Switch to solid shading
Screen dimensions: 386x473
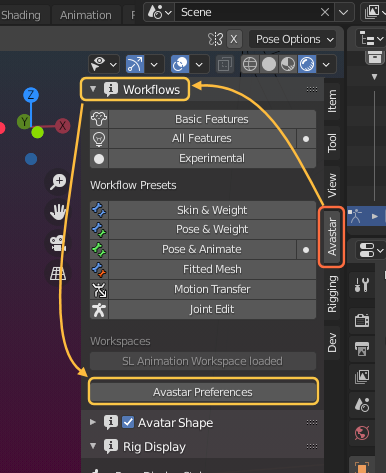point(269,64)
